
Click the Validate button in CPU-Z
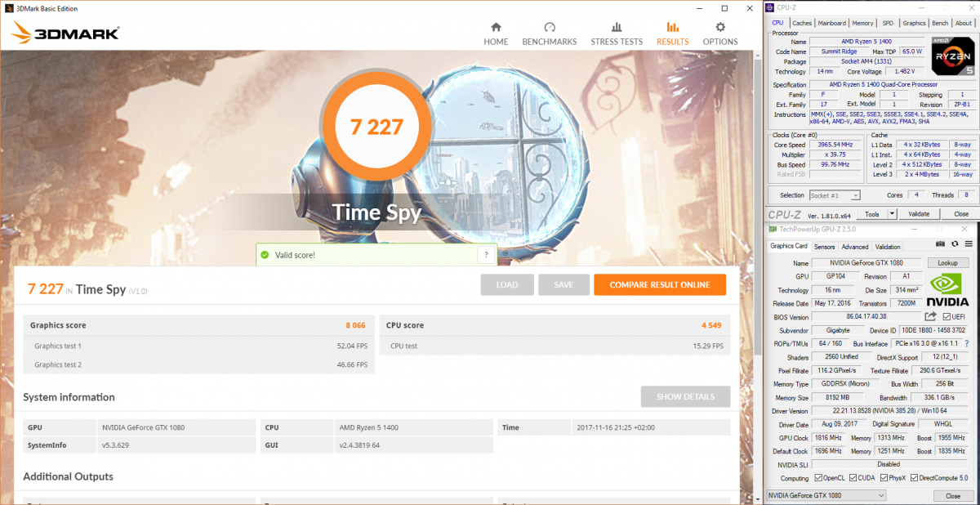919,214
